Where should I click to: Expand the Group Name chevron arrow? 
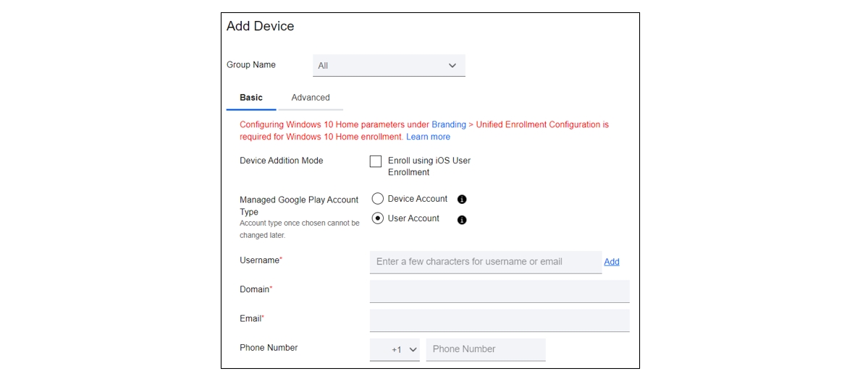tap(452, 65)
